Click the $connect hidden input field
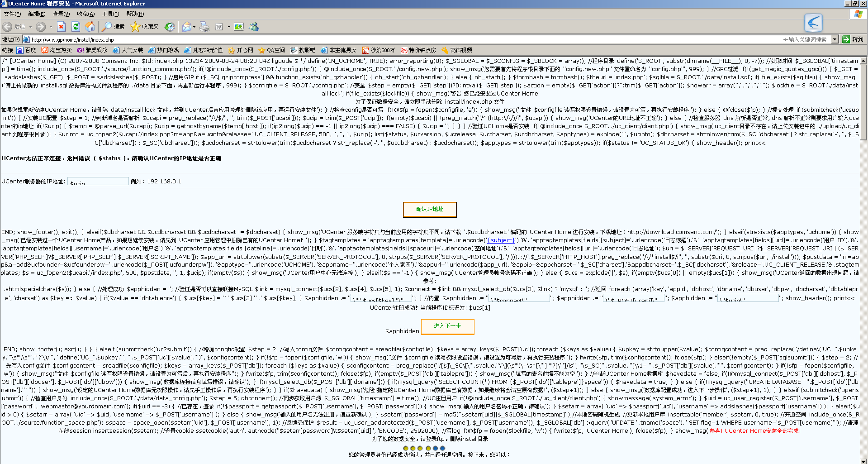This screenshot has width=868, height=464. [x=519, y=298]
